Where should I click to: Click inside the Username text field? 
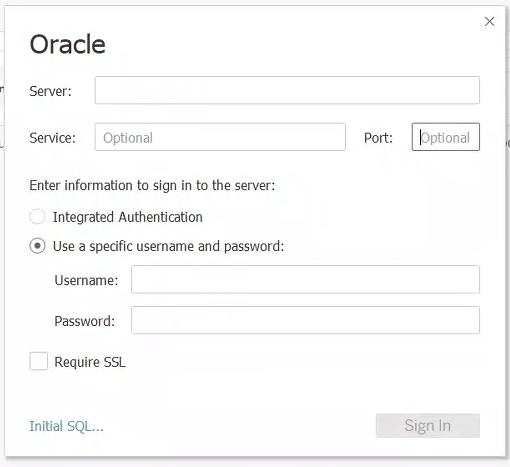coord(305,279)
